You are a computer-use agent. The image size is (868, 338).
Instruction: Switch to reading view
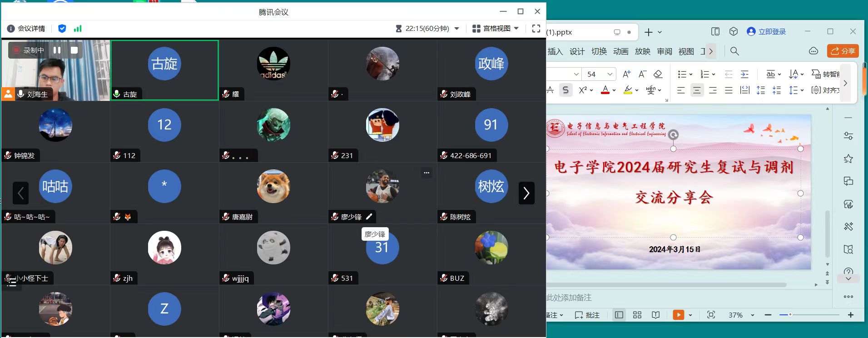point(655,315)
